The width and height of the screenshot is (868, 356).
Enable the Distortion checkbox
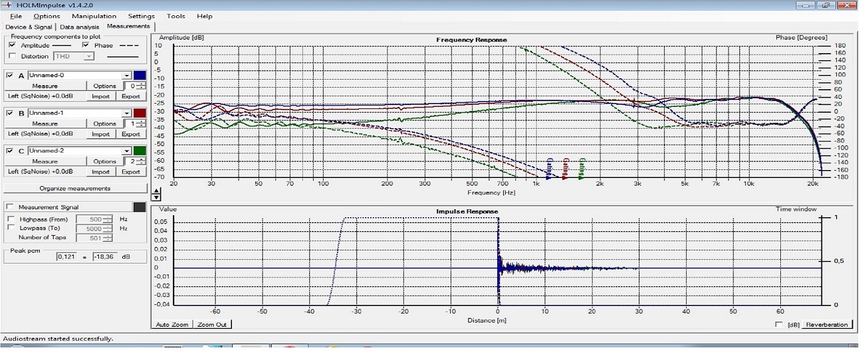[x=13, y=56]
